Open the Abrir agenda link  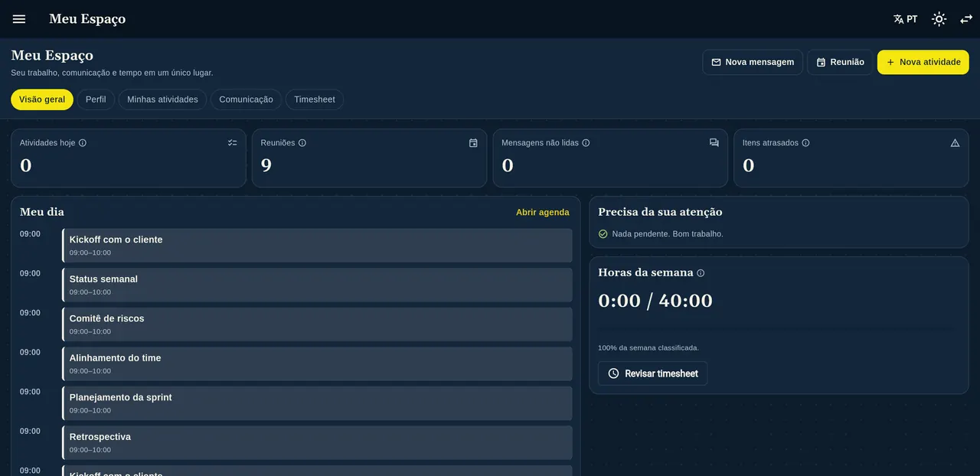(543, 213)
